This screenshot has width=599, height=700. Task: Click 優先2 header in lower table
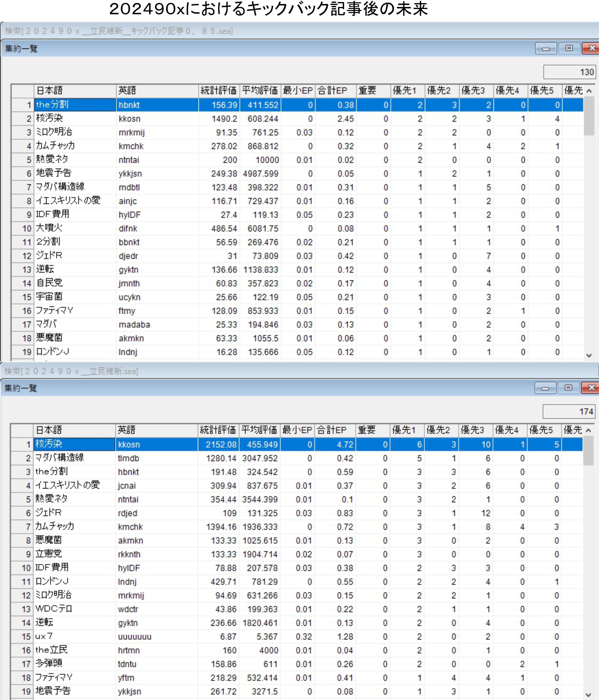[441, 430]
